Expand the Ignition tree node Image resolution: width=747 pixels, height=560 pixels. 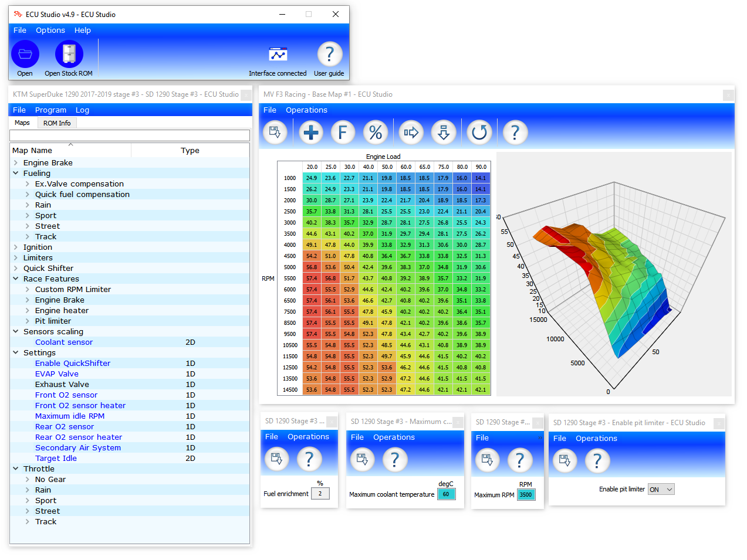(x=16, y=247)
